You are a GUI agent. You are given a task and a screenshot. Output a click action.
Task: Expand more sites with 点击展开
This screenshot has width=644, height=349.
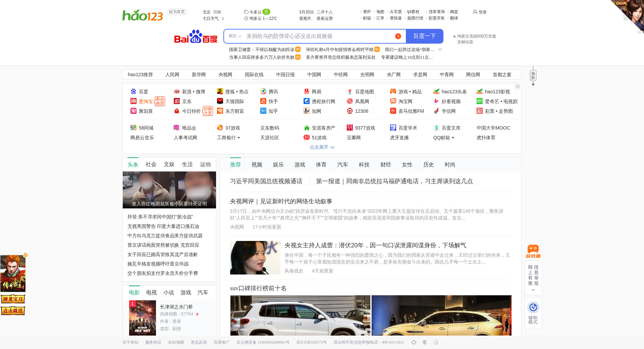[x=322, y=147]
